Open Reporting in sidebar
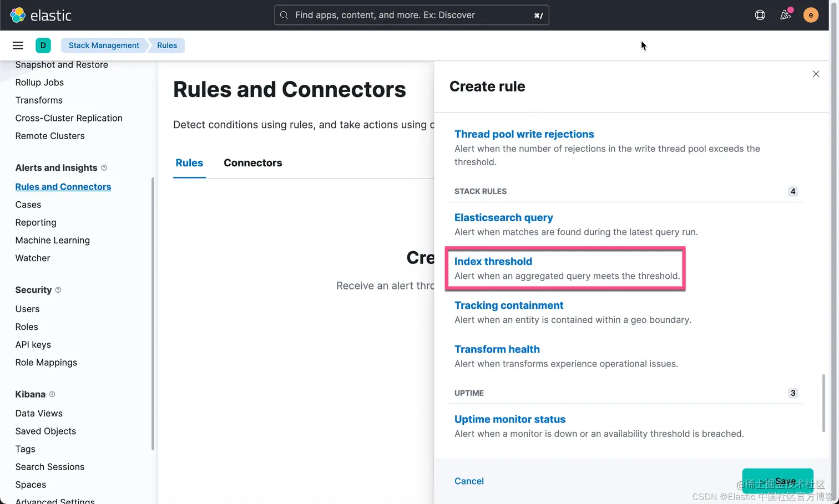The image size is (839, 504). (x=36, y=222)
